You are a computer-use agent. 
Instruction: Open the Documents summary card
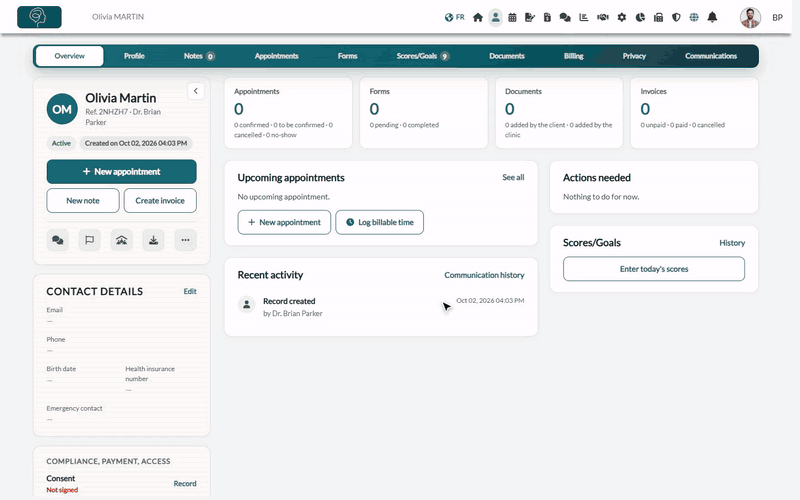coord(559,113)
